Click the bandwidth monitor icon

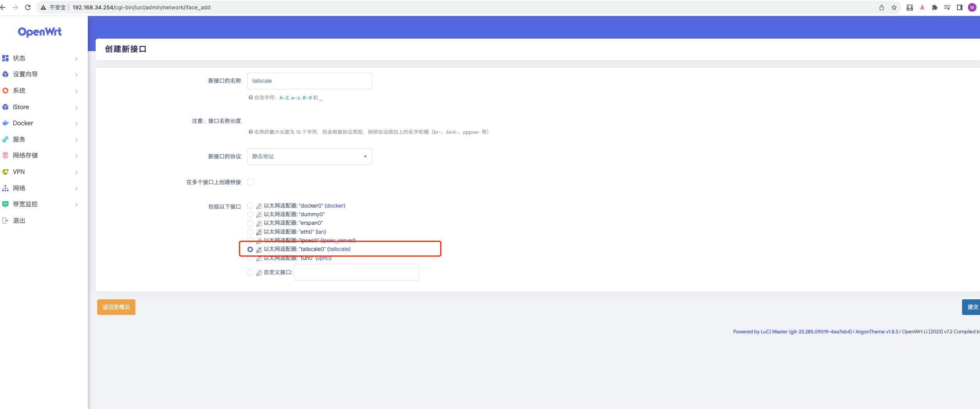5,204
